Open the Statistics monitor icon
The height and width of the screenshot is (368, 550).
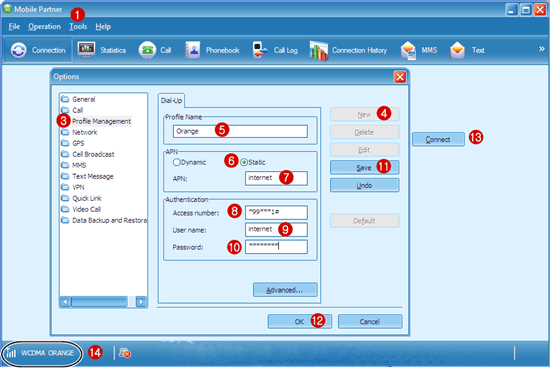point(86,50)
